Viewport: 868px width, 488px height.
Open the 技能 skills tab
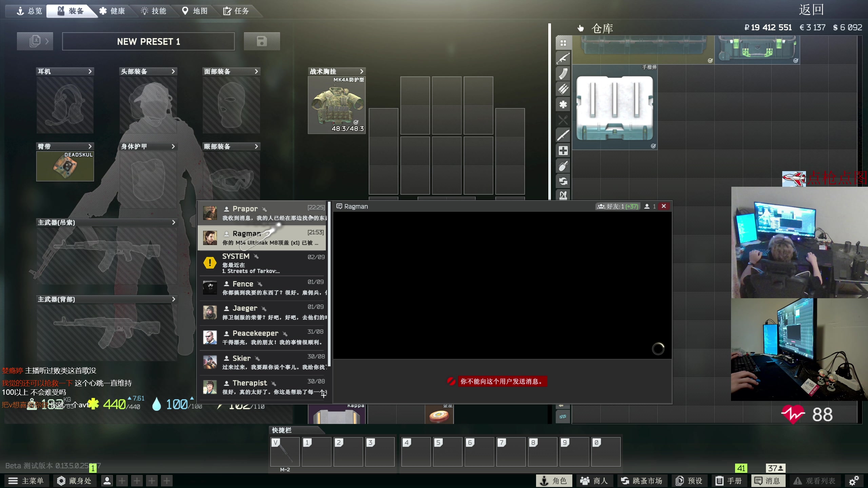click(x=153, y=11)
